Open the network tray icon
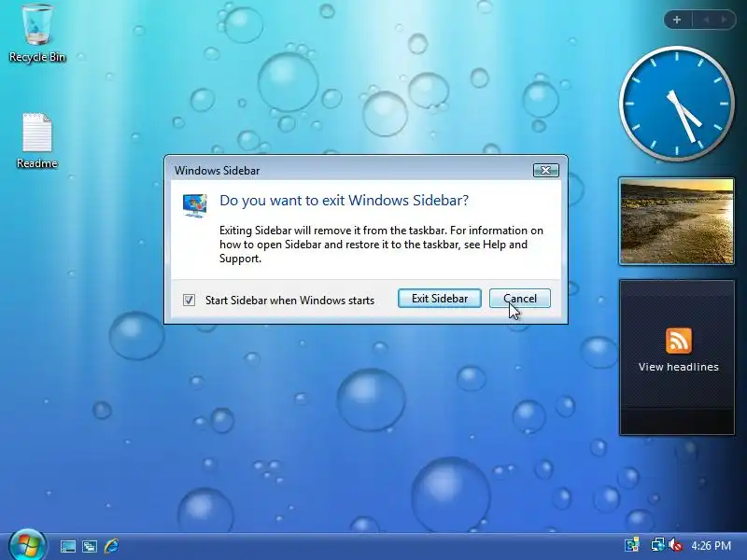The height and width of the screenshot is (560, 747). pyautogui.click(x=657, y=545)
